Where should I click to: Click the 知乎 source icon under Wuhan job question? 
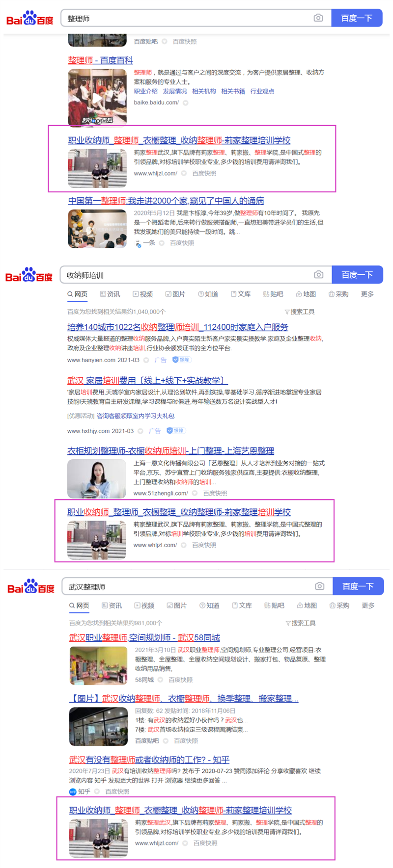point(73,791)
